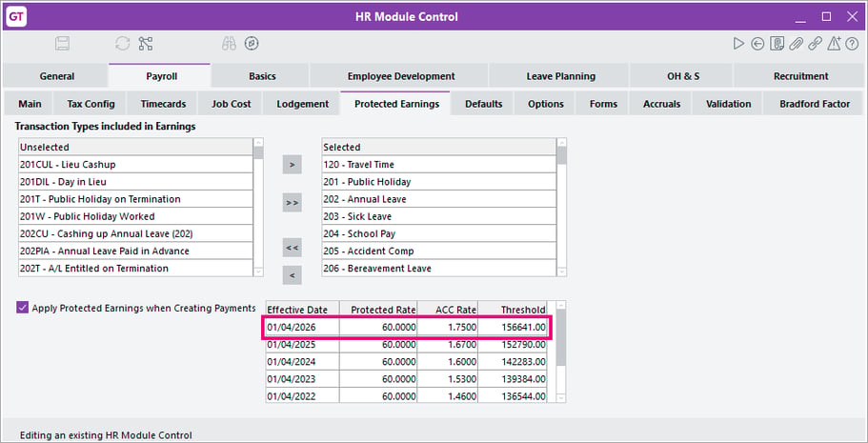Click the binoculars Find icon
This screenshot has height=443, width=868.
click(x=229, y=44)
